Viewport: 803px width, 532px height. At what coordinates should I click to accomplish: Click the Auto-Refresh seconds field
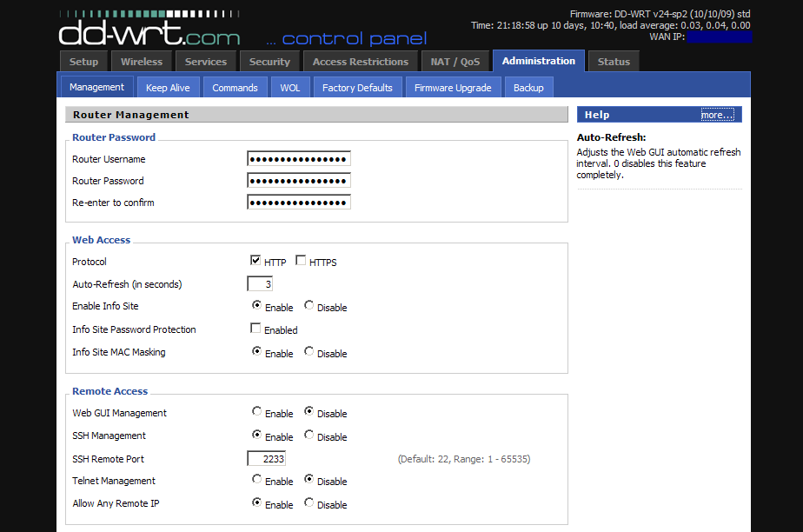[x=260, y=283]
